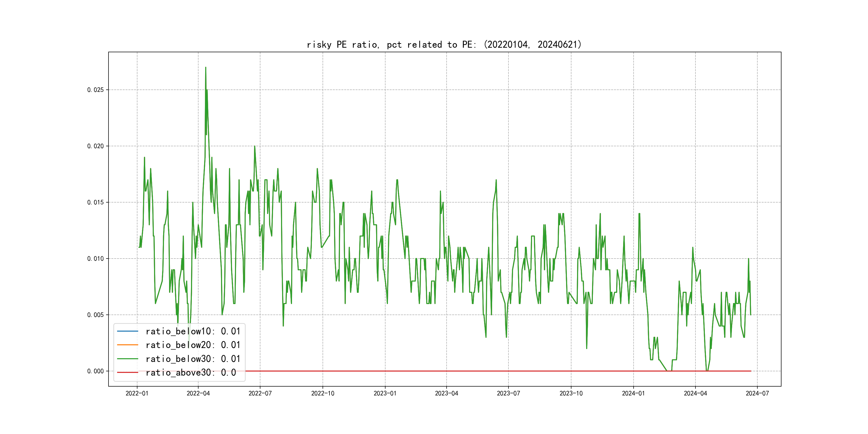
Task: Click the 2024-04 x-axis tick label
Action: click(695, 393)
